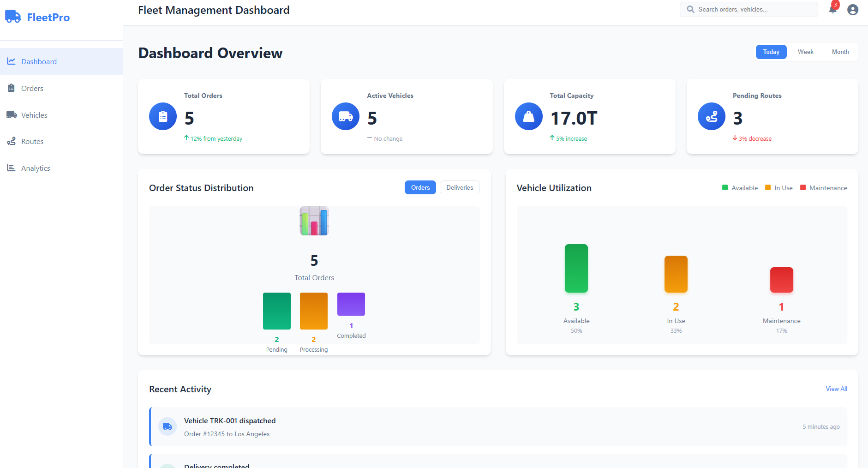Switch to Month view
The image size is (868, 468).
(840, 52)
